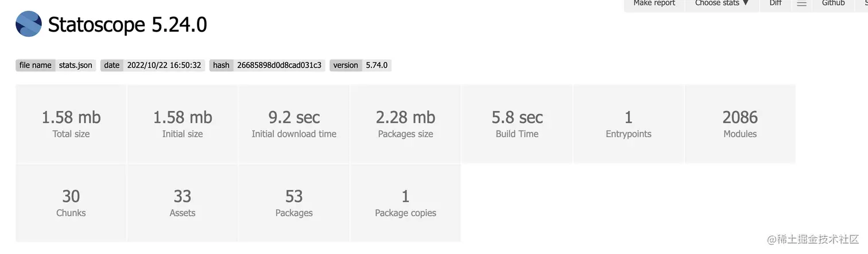Select the 53 Packages card
The image size is (868, 254).
294,203
